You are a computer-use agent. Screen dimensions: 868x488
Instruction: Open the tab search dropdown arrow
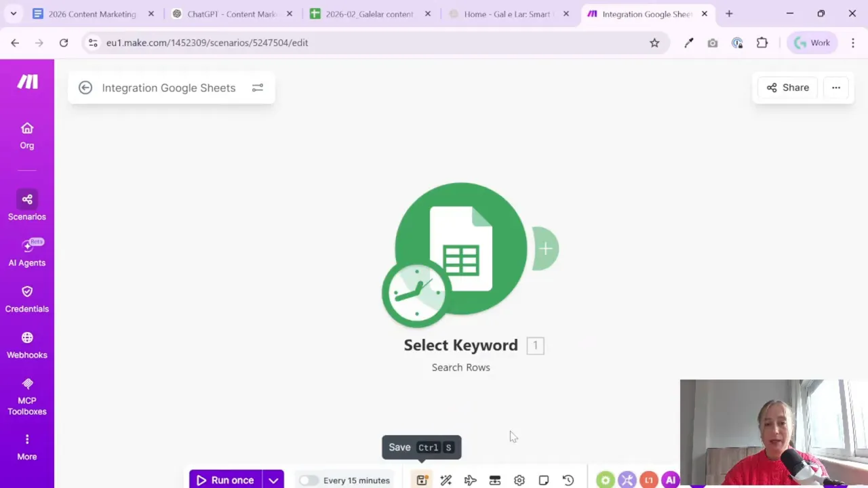coord(14,14)
